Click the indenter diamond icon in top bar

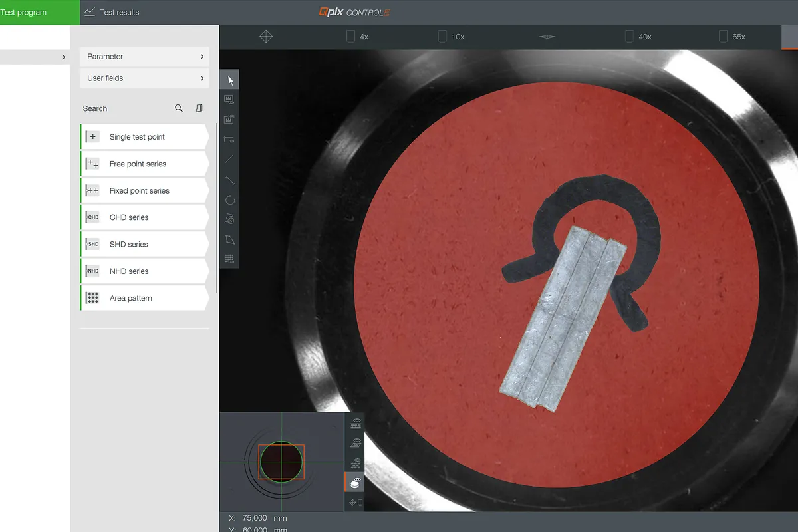pyautogui.click(x=266, y=37)
